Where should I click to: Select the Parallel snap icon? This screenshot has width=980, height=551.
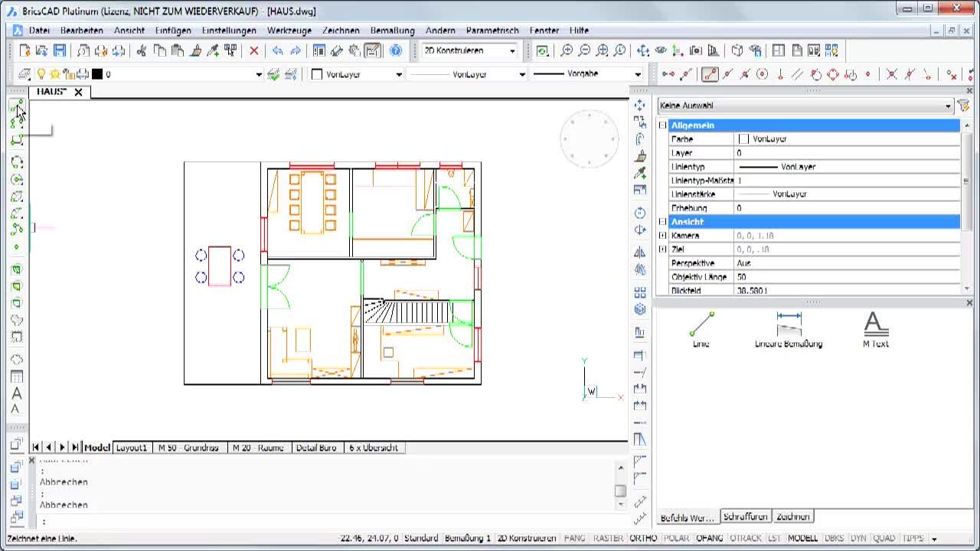(x=797, y=74)
